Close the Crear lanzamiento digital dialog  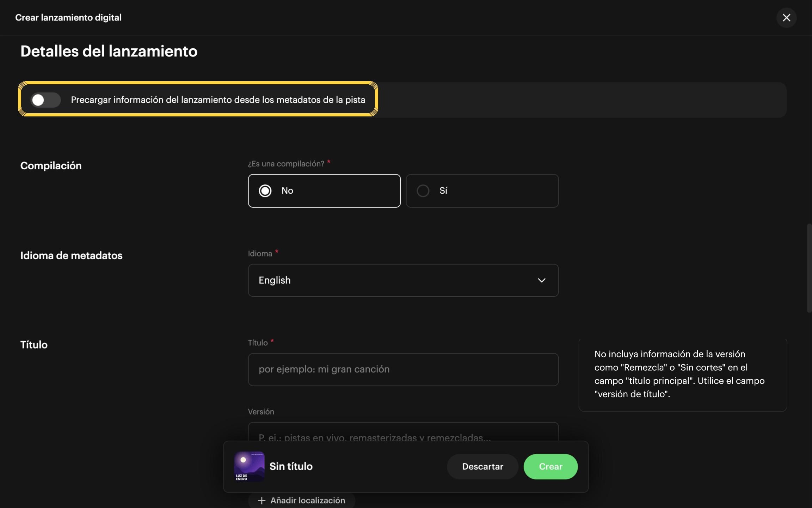(x=786, y=18)
